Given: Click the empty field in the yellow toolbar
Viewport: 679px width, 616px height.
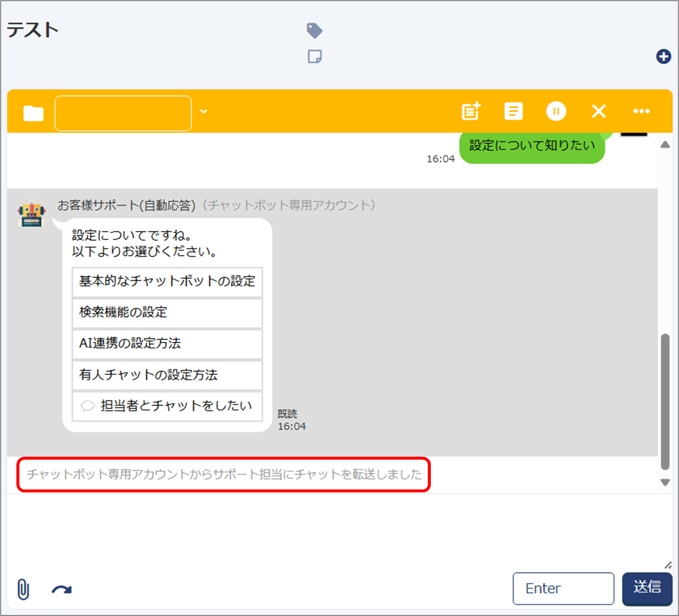Looking at the screenshot, I should (123, 113).
